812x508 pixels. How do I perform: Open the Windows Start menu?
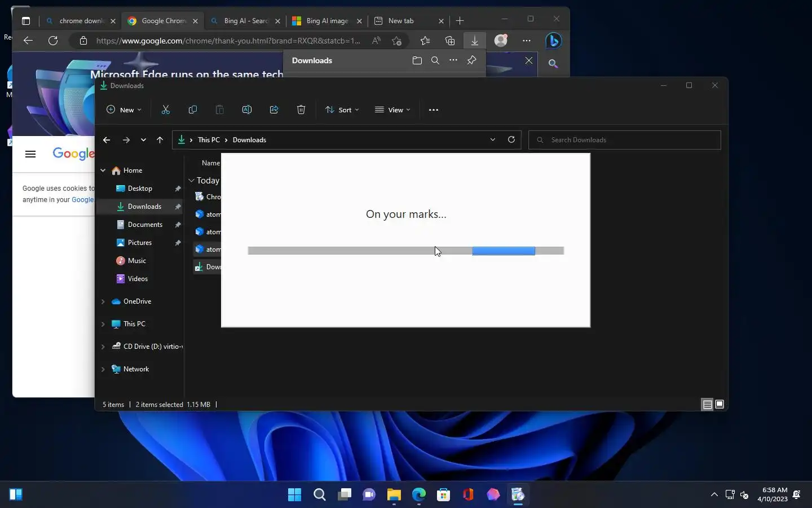click(x=294, y=495)
